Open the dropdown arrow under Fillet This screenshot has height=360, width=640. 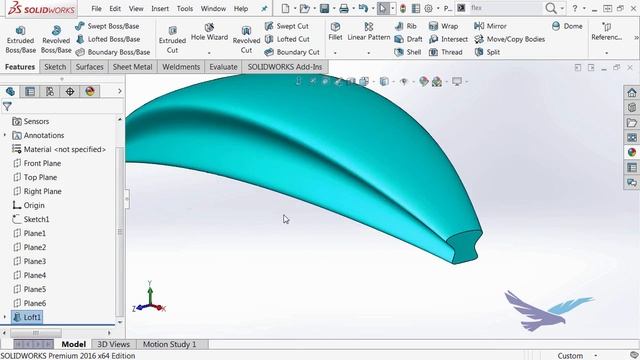(x=335, y=53)
